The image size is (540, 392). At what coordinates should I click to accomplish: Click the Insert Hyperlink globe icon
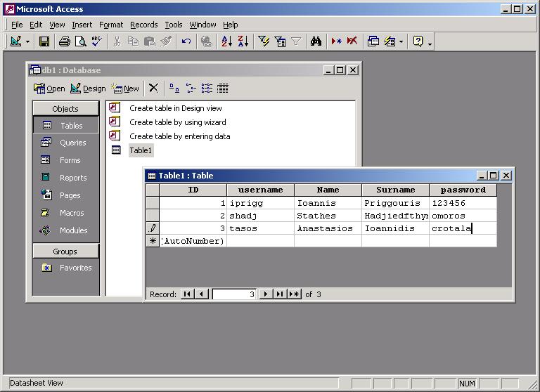tap(206, 41)
